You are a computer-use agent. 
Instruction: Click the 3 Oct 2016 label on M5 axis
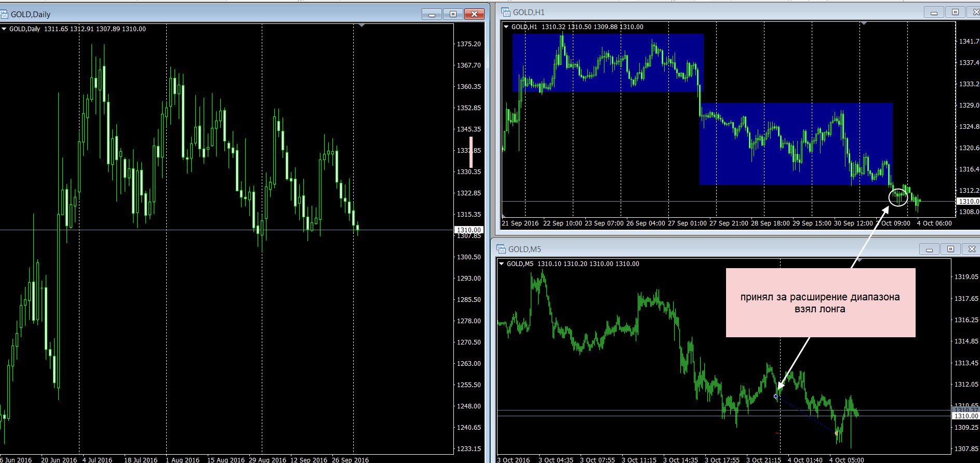point(514,460)
